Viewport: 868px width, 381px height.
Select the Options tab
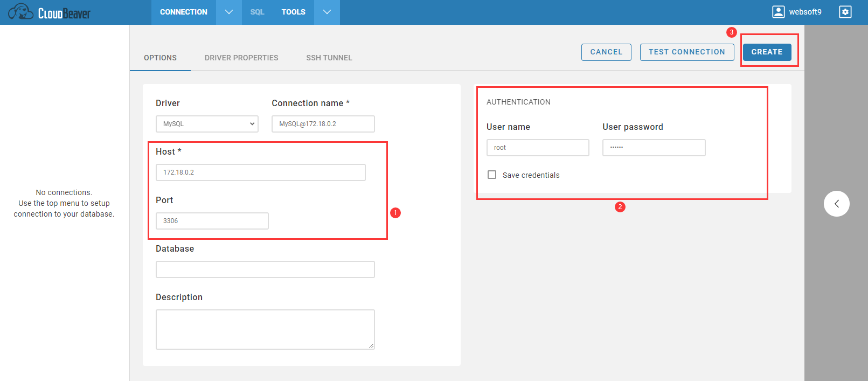[160, 58]
